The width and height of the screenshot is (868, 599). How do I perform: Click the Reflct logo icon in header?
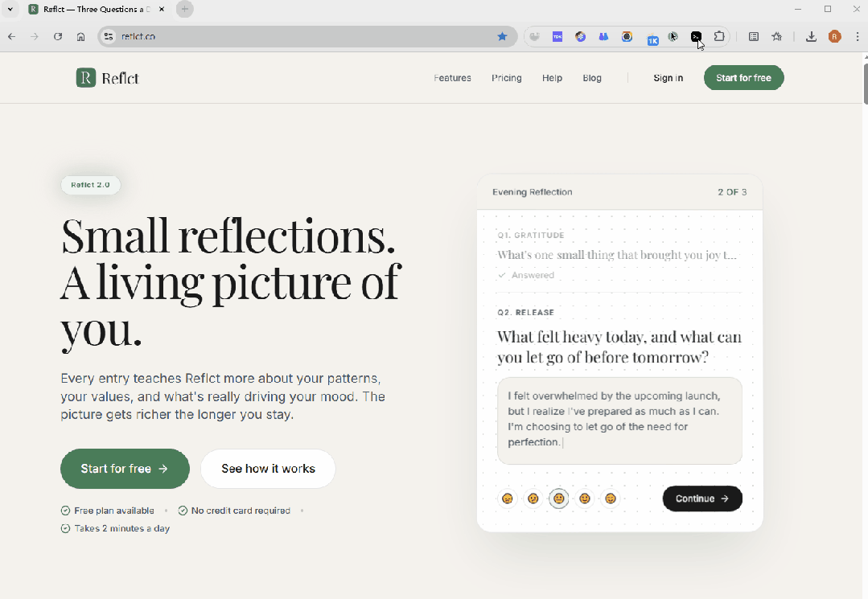86,78
